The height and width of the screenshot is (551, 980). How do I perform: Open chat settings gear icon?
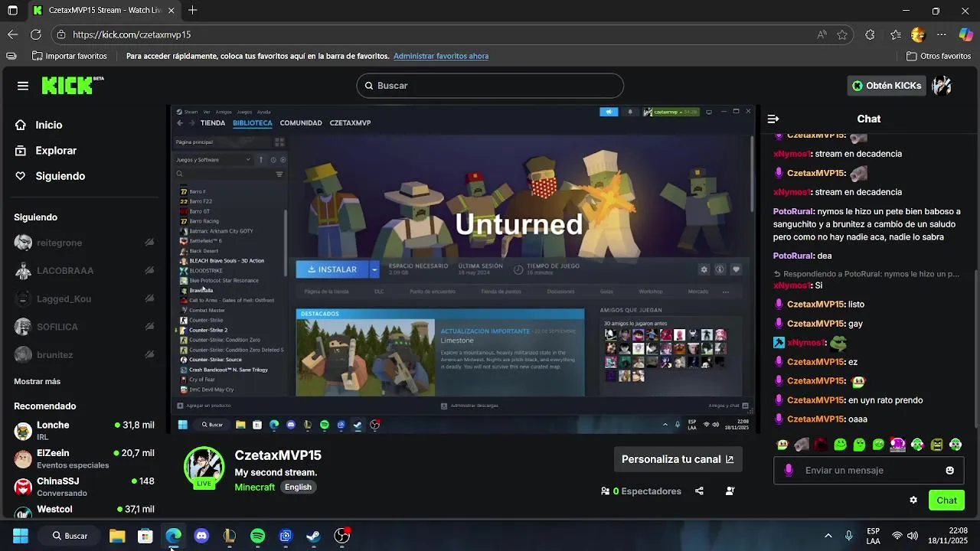(913, 500)
